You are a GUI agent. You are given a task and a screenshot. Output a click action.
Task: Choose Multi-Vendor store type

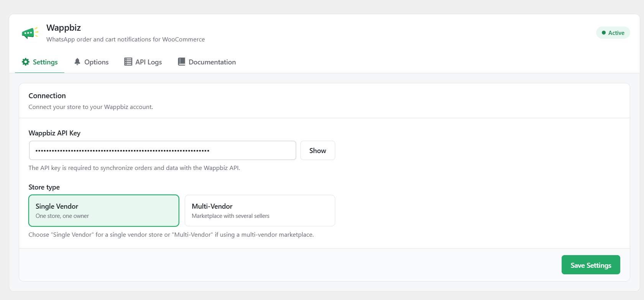(x=260, y=211)
